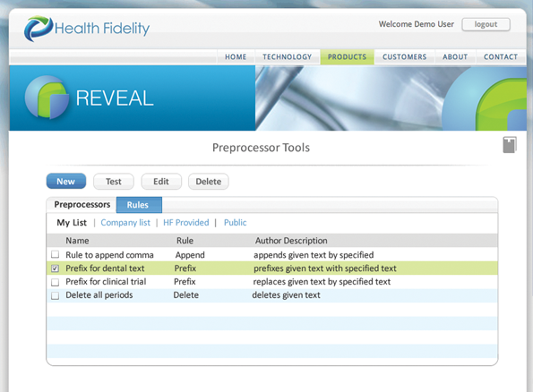The height and width of the screenshot is (392, 533).
Task: Create a rule with the New button
Action: [66, 182]
